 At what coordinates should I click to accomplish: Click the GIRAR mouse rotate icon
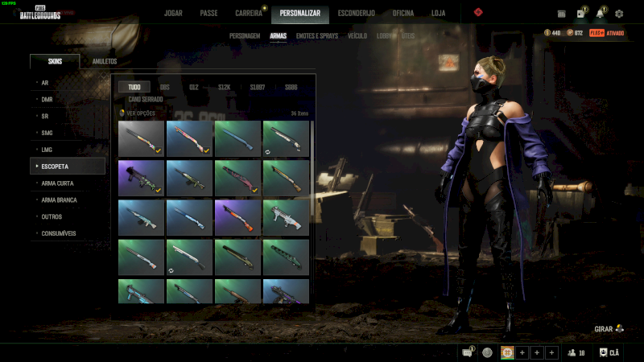[620, 329]
